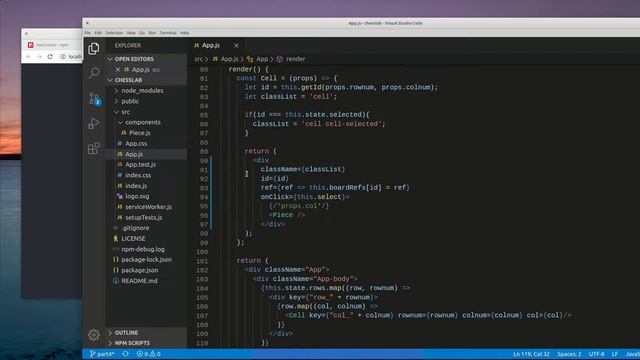Select the App.js editor tab

point(211,45)
